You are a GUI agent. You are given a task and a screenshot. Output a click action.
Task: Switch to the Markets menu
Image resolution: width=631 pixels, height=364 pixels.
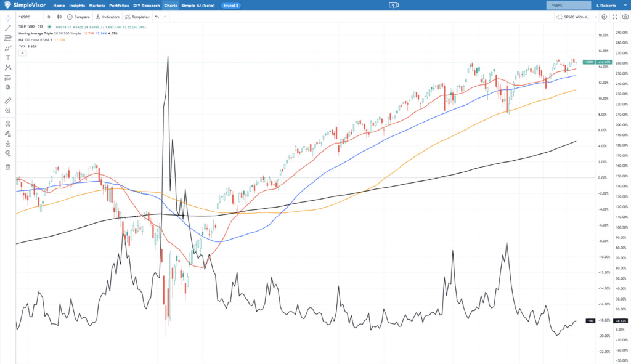[97, 5]
